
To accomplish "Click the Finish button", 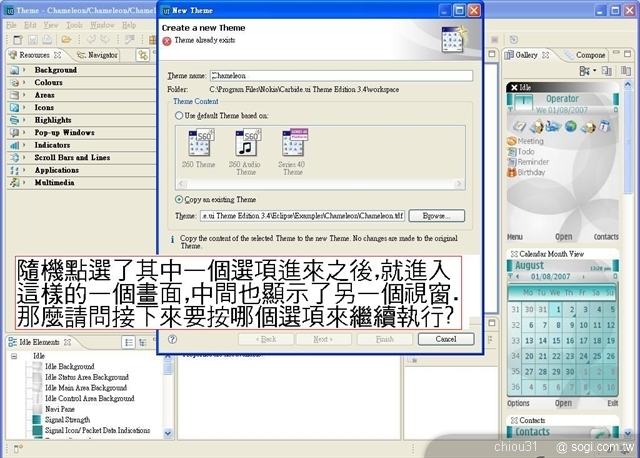I will click(x=384, y=339).
